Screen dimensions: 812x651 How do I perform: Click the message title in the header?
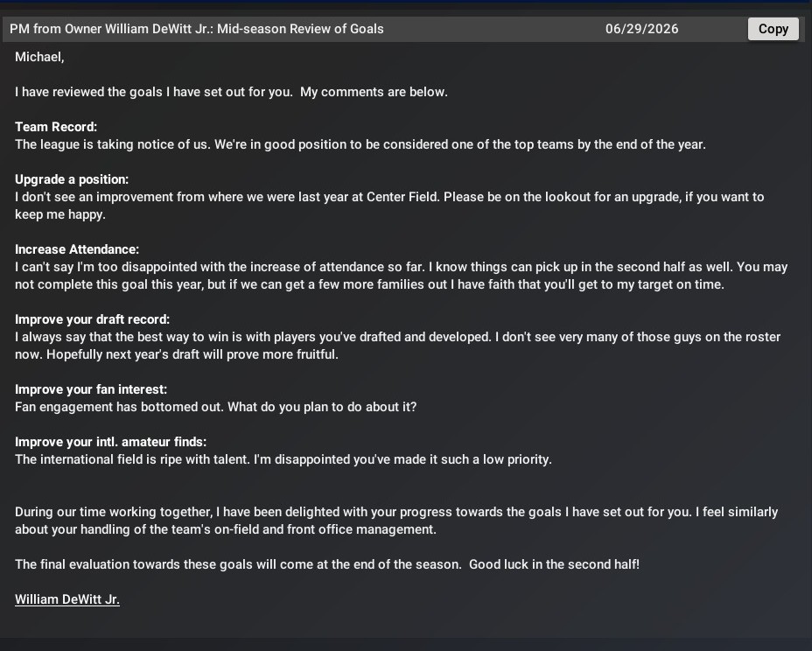(197, 29)
